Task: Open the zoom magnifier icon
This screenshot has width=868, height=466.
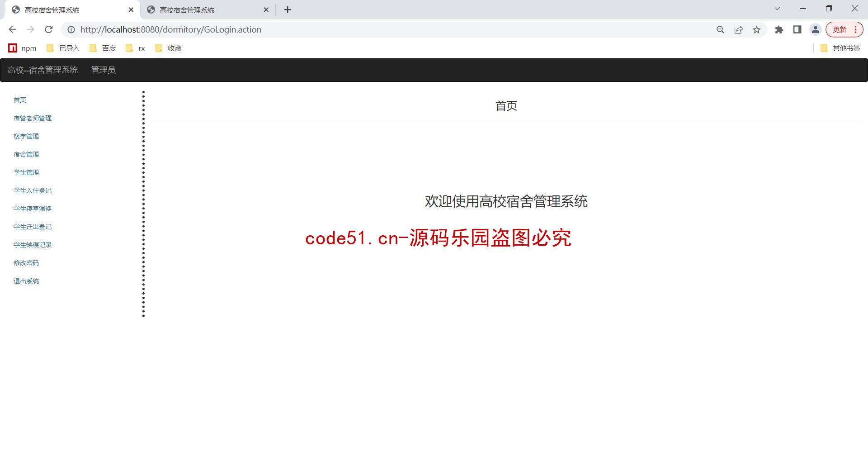Action: coord(720,29)
